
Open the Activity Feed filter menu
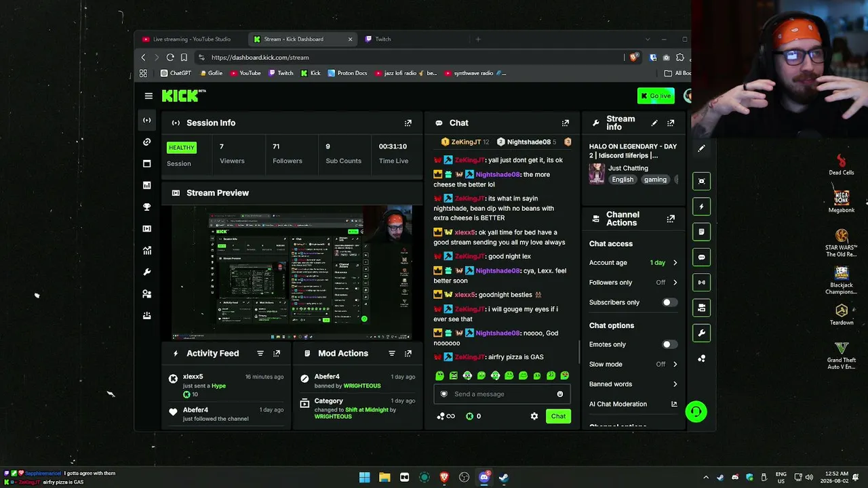pos(260,353)
